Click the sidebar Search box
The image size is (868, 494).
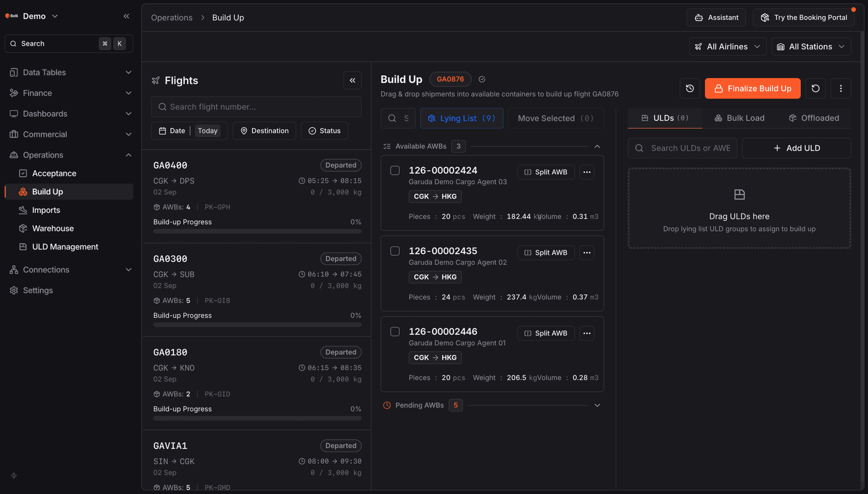(69, 44)
